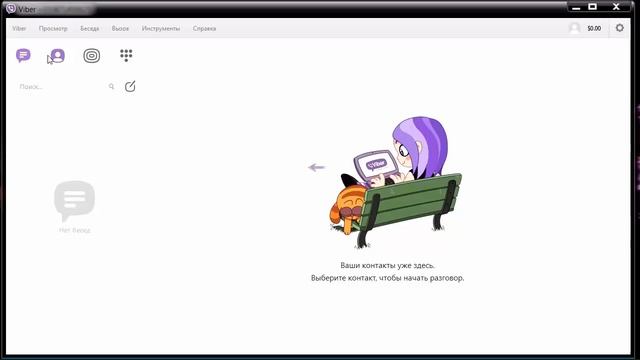
Task: Minimize the Viber window
Action: coord(576,7)
